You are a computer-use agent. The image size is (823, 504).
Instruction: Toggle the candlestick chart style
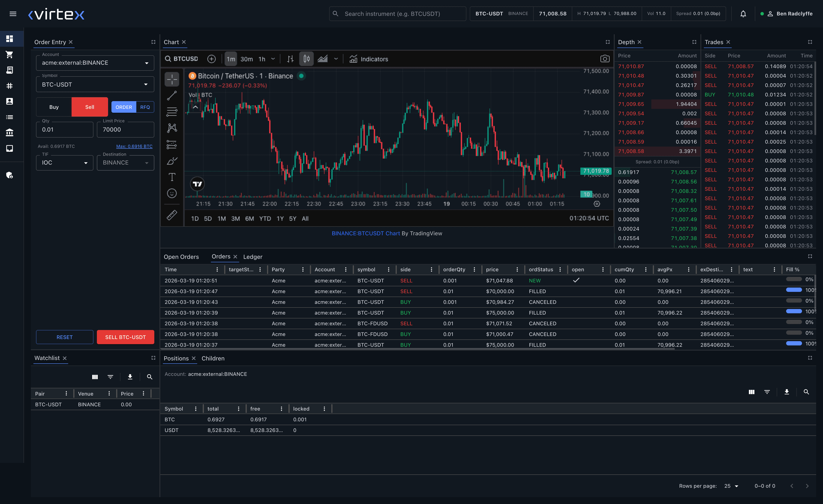point(306,59)
